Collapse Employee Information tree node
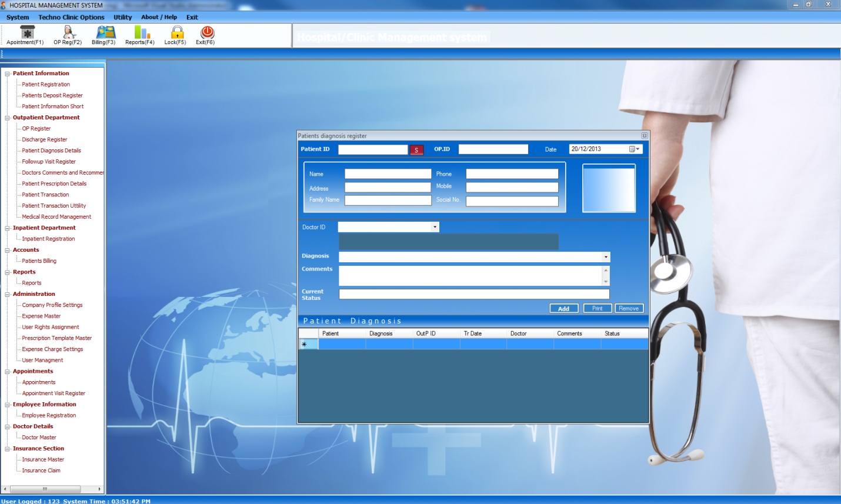 pyautogui.click(x=8, y=405)
